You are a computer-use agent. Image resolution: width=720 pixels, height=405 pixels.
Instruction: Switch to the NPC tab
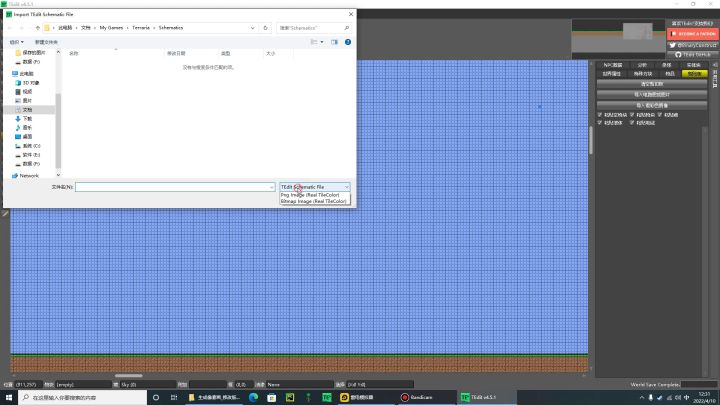(x=613, y=65)
